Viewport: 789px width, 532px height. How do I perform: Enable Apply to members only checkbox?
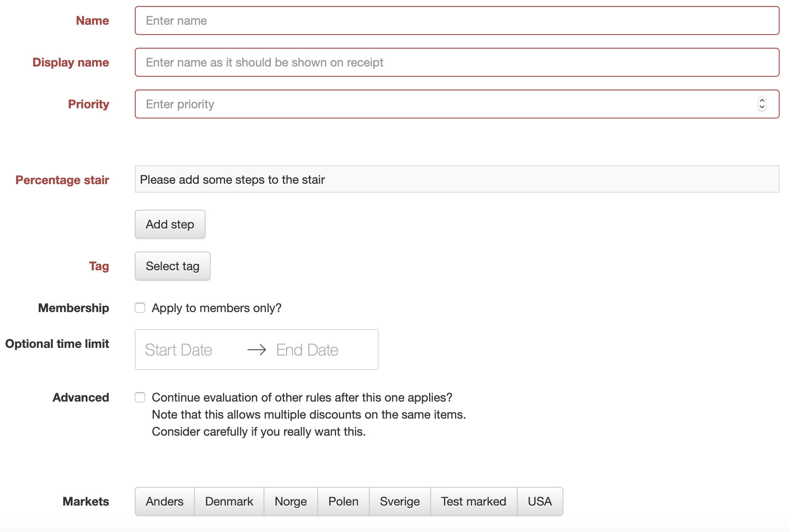140,308
